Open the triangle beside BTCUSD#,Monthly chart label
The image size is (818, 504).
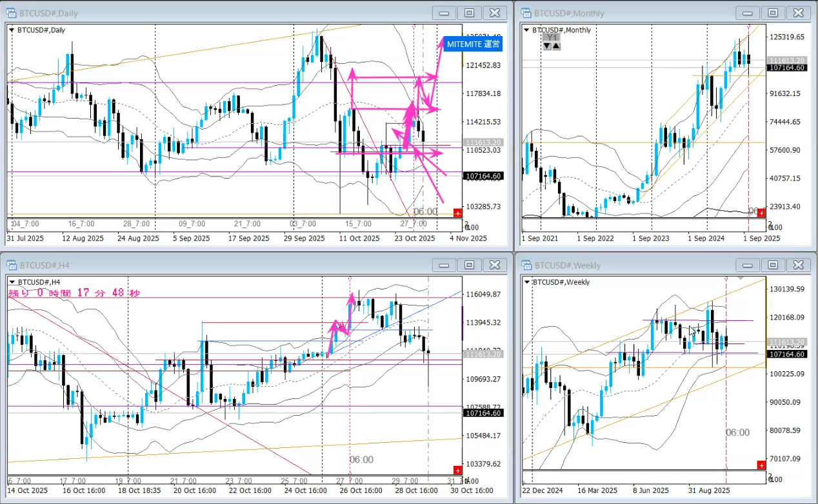[526, 30]
